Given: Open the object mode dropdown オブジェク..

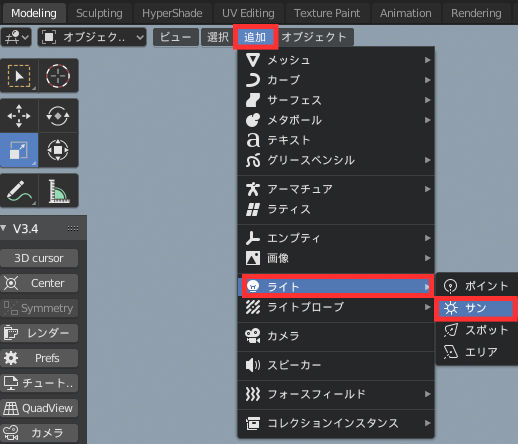Looking at the screenshot, I should [92, 37].
